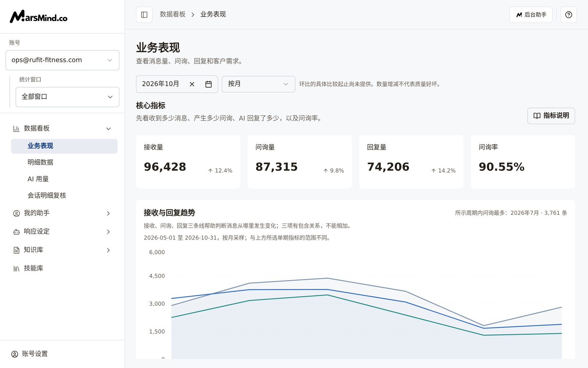Viewport: 588px width, 368px height.
Task: Click the 响应设定 robot icon
Action: point(16,232)
